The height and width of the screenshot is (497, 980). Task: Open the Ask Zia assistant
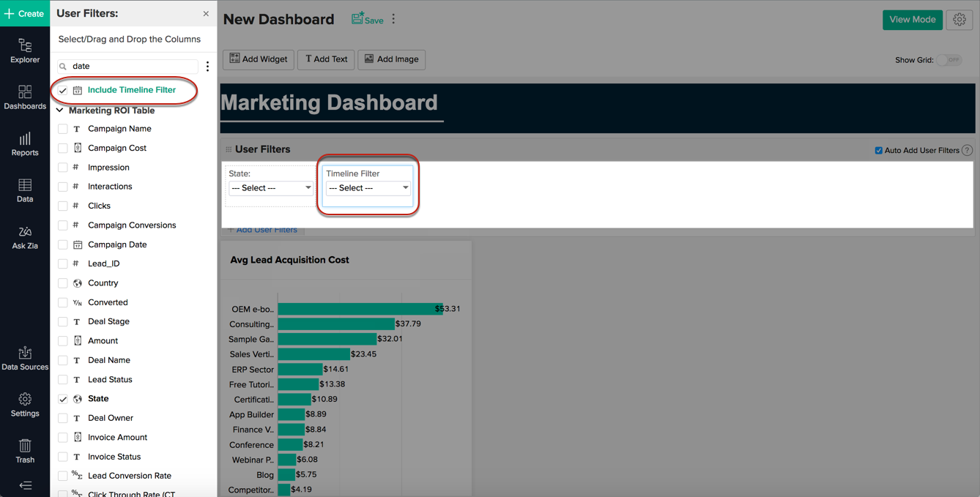point(25,237)
